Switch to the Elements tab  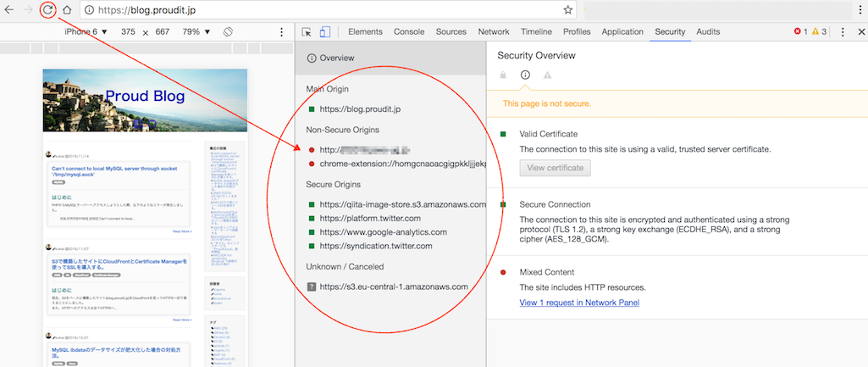tap(365, 31)
